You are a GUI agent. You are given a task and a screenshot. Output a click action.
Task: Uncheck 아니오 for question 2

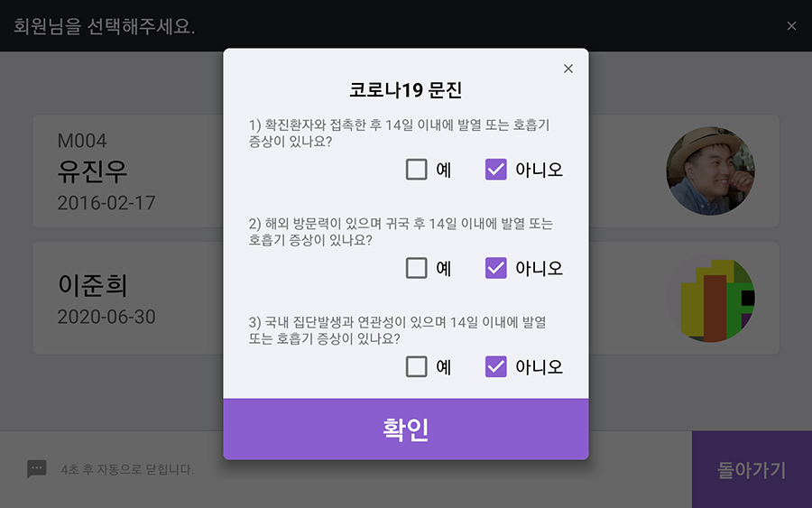coord(495,268)
